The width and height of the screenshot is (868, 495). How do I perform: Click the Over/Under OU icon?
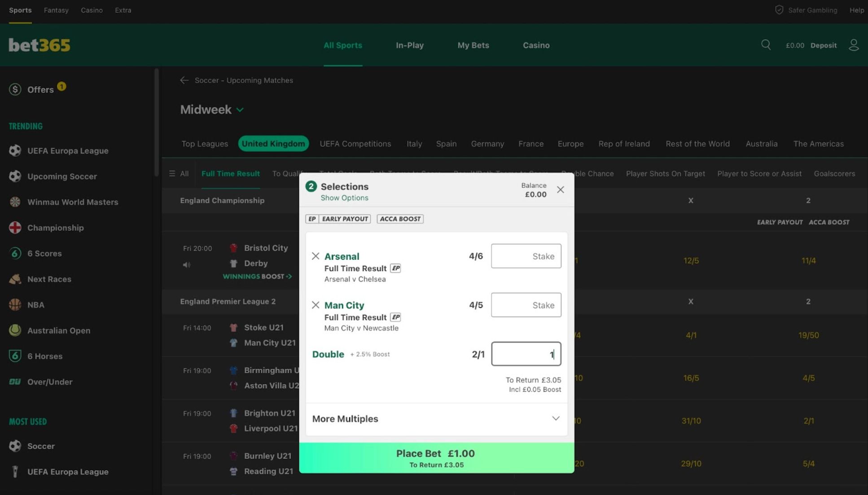tap(15, 382)
